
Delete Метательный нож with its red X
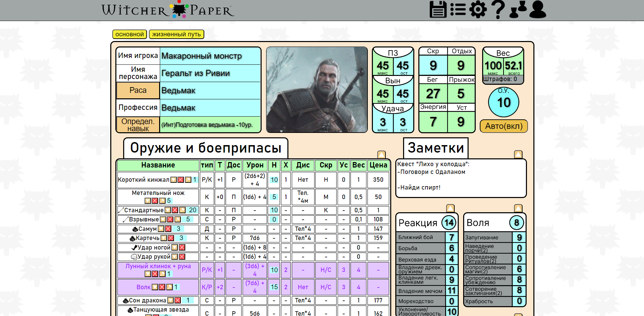[155, 201]
